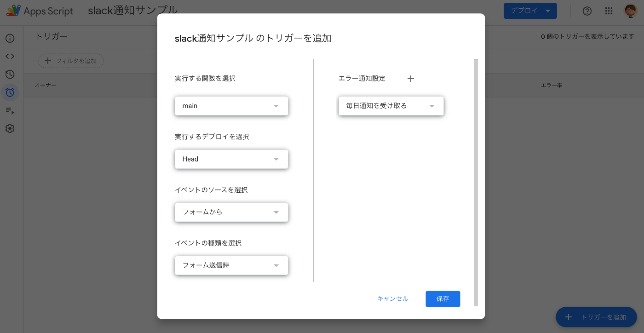
Task: Open the Triggers alarm clock icon
Action: 10,92
